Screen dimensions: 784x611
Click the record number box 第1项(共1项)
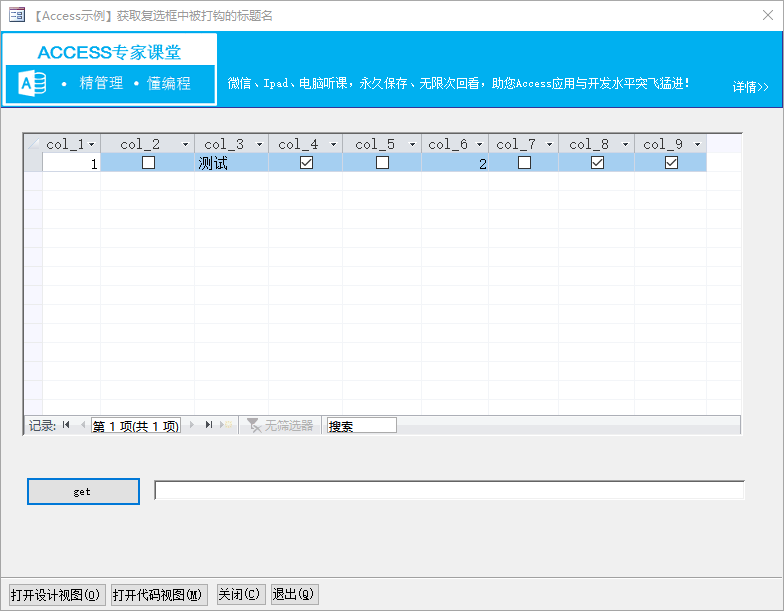(136, 426)
